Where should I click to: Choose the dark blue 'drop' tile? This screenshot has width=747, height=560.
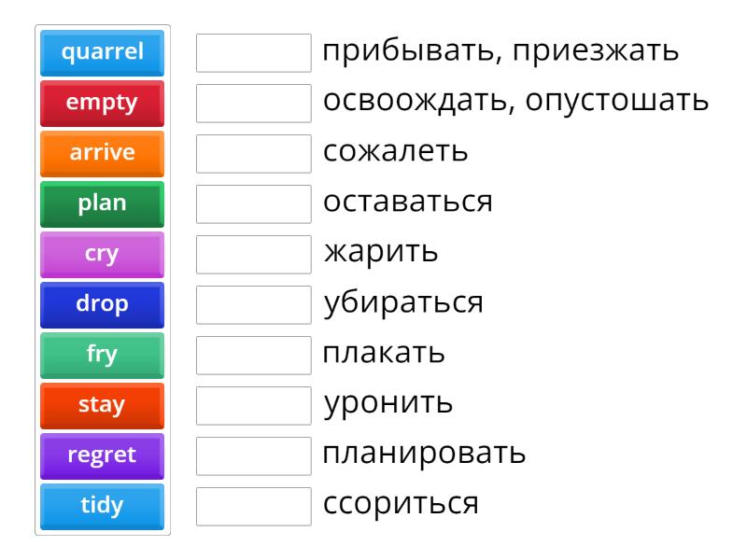[103, 304]
